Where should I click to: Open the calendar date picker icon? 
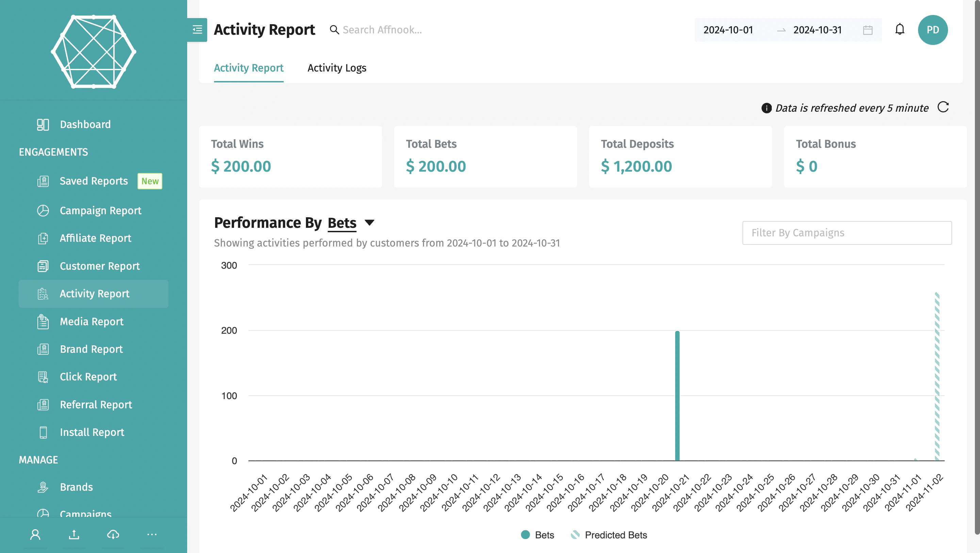(x=868, y=30)
